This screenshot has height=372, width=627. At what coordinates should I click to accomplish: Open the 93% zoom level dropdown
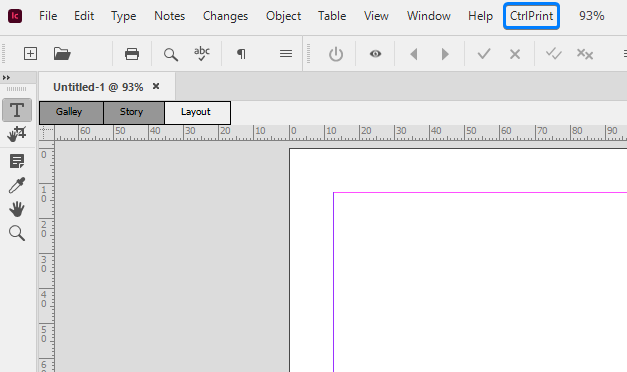coord(591,16)
